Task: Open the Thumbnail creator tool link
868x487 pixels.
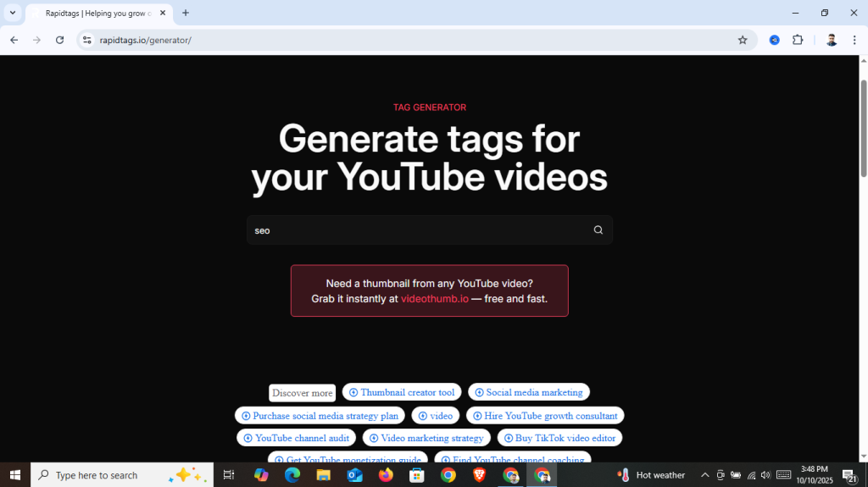Action: tap(402, 392)
